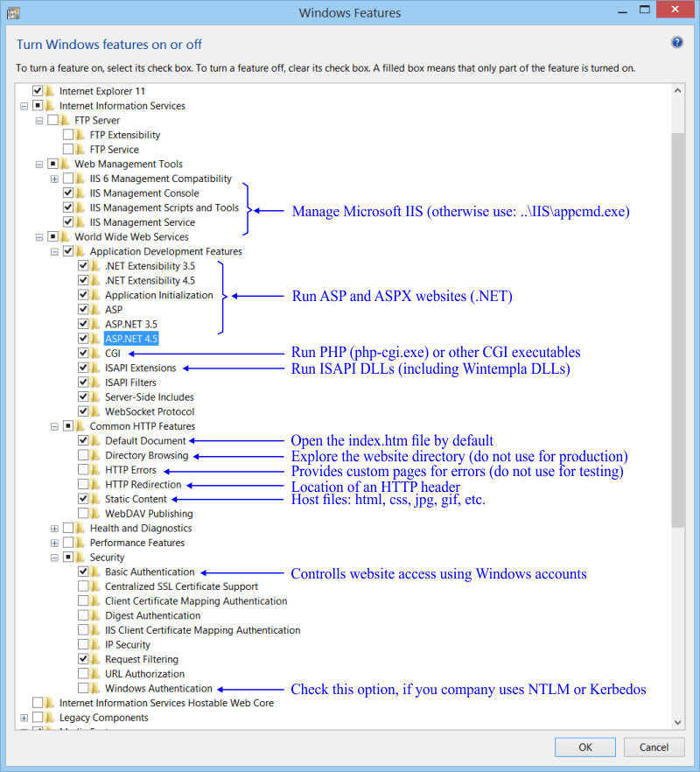Click the Windows Features title bar icon
700x772 pixels.
(x=13, y=13)
